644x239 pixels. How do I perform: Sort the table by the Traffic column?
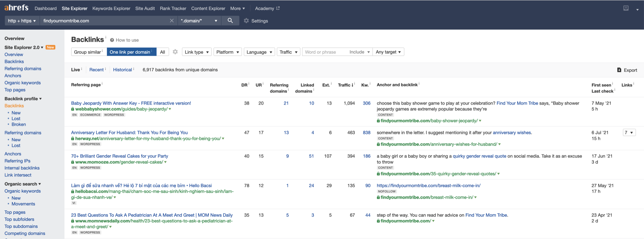pos(346,85)
